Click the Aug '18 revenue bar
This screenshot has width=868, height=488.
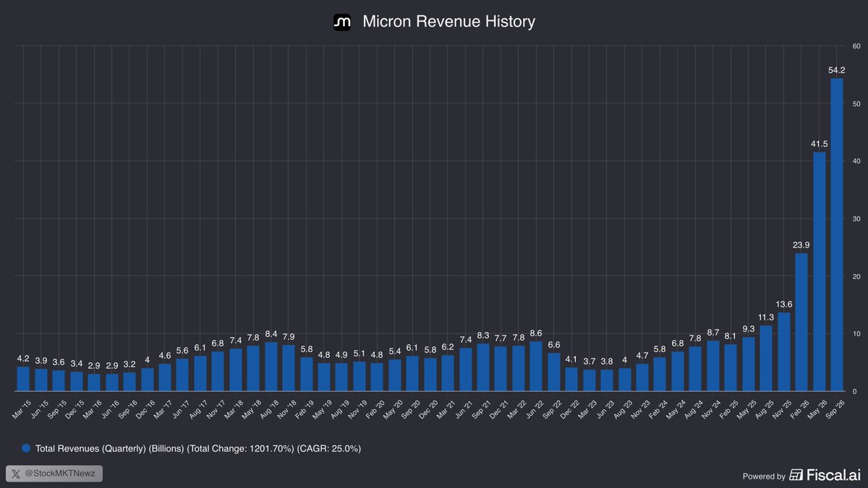click(x=271, y=367)
